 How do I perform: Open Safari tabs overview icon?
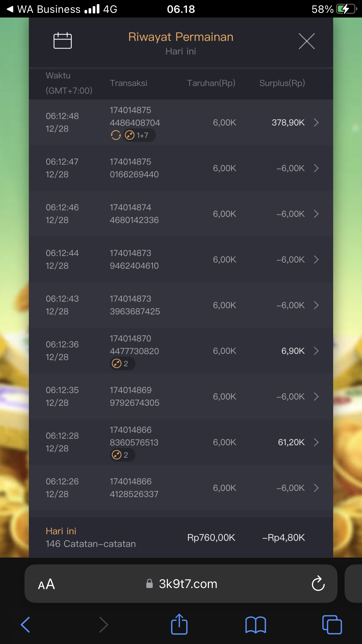332,625
